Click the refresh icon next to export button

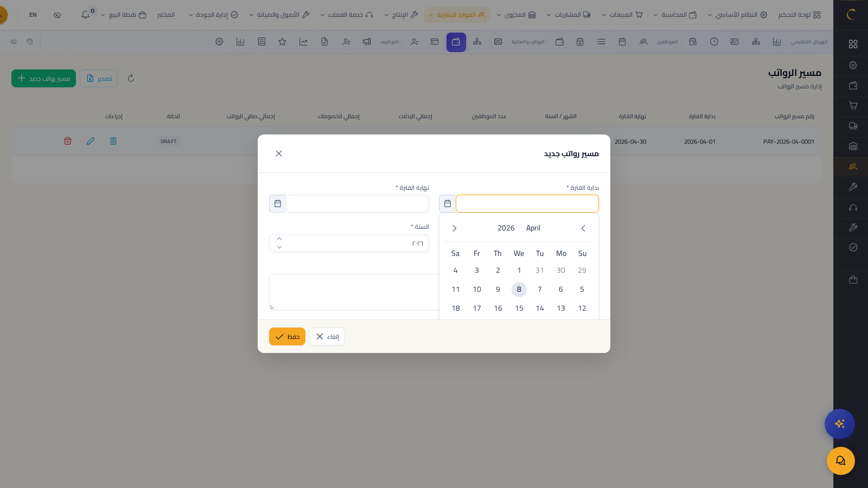coord(131,79)
